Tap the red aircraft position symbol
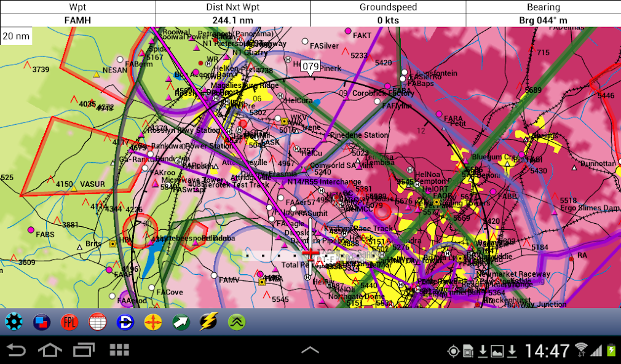This screenshot has width=621, height=364. click(x=310, y=253)
